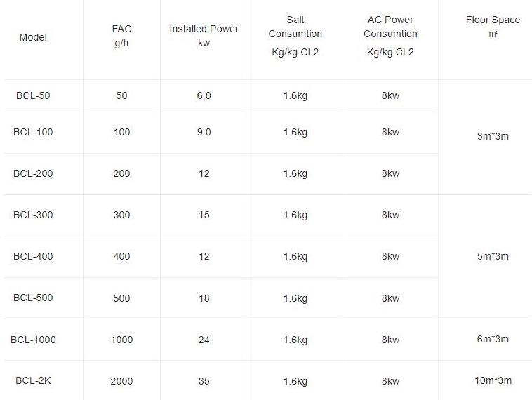The width and height of the screenshot is (532, 400).
Task: Click the 3m*3m floor space cell
Action: pos(493,136)
